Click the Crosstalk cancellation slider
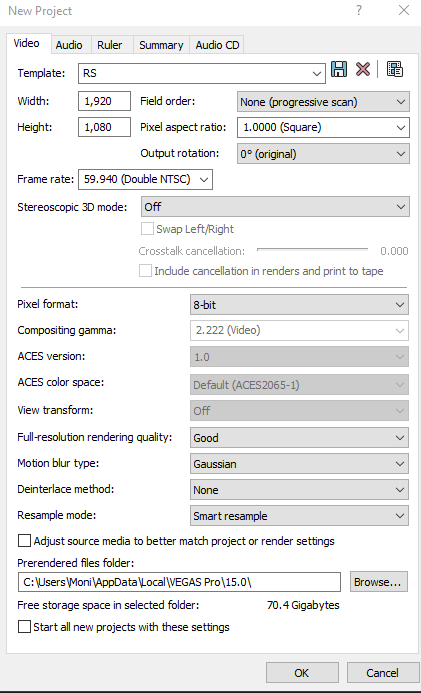The width and height of the screenshot is (421, 693). pyautogui.click(x=312, y=250)
